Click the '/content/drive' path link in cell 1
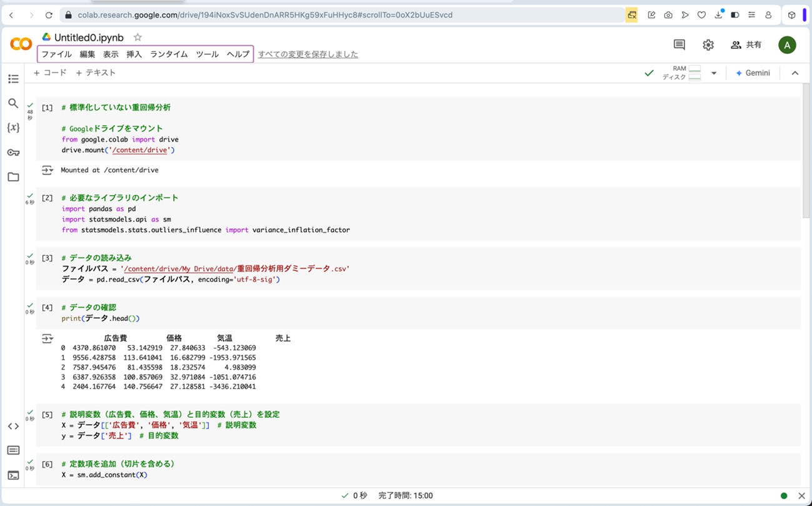The width and height of the screenshot is (812, 506). [x=141, y=150]
